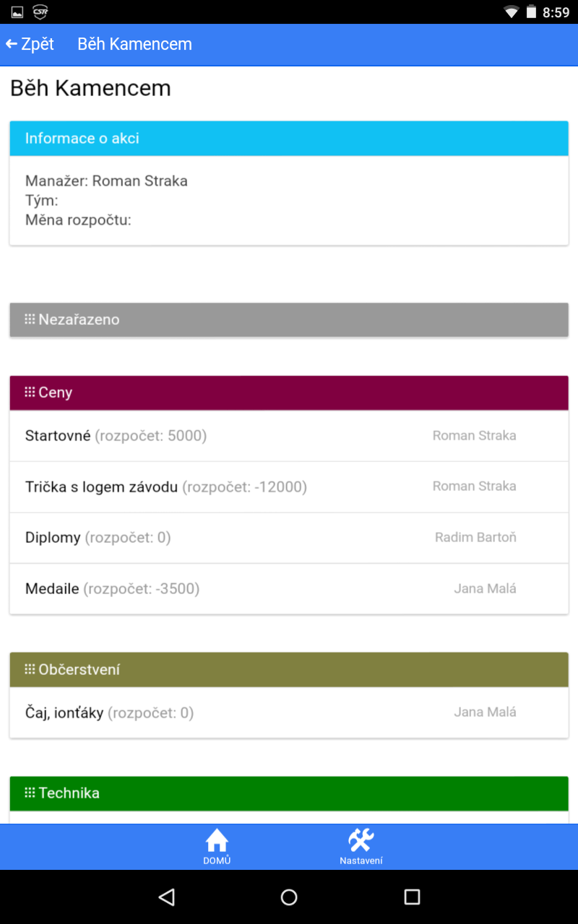Expand the Technika category header
The height and width of the screenshot is (924, 578).
pyautogui.click(x=289, y=793)
